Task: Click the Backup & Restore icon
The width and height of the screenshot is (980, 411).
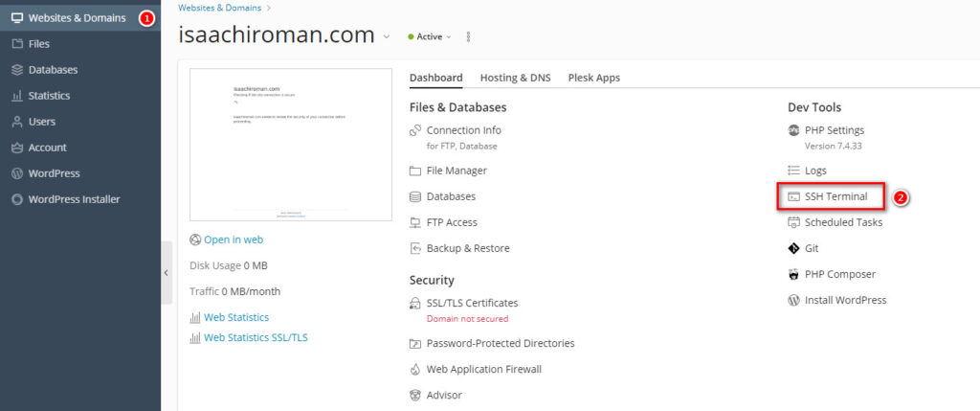Action: point(415,248)
